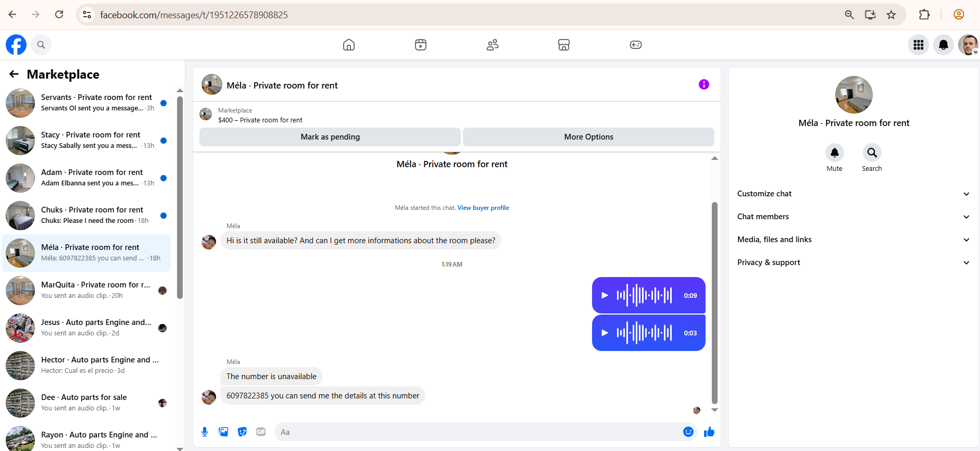The width and height of the screenshot is (980, 451).
Task: Reload the browser page
Action: tap(59, 15)
